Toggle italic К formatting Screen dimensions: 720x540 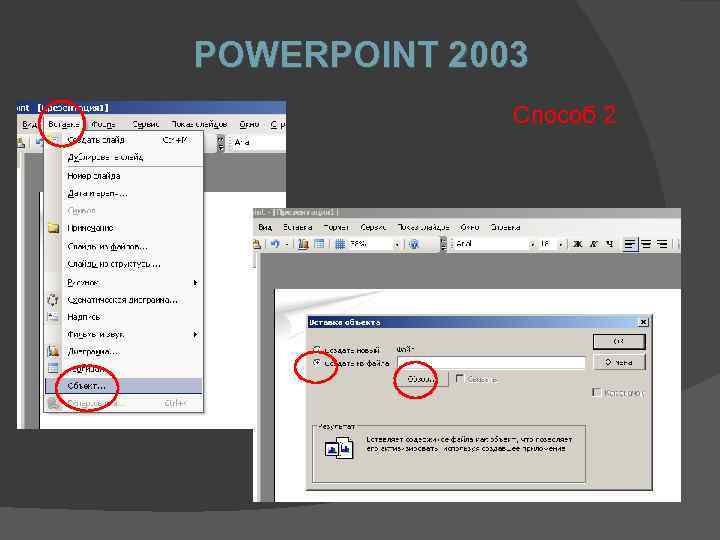[x=594, y=244]
